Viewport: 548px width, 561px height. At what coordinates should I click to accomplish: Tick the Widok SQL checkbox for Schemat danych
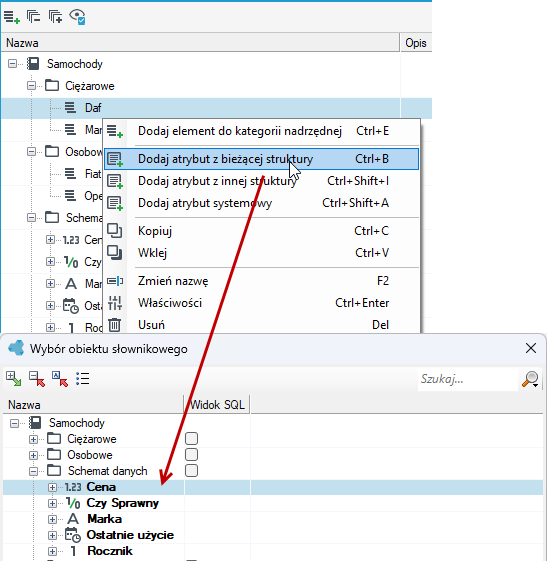click(191, 471)
